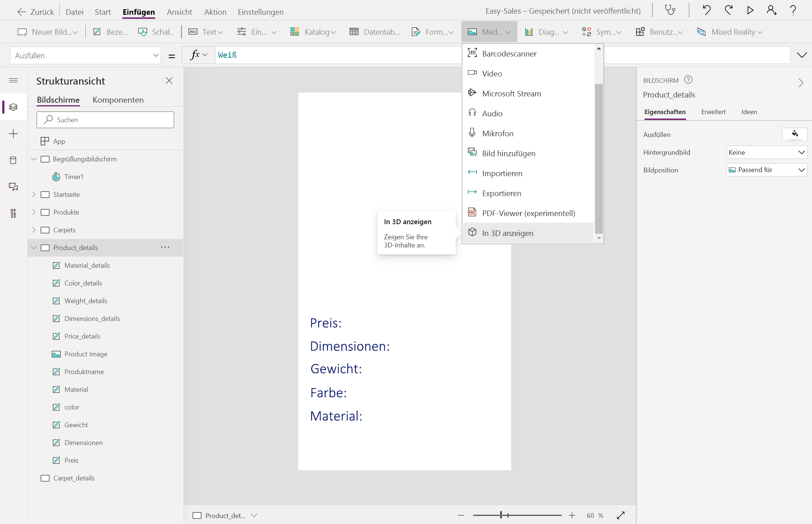Select PDF-Viewer (experimentell) option
The image size is (812, 524).
528,213
